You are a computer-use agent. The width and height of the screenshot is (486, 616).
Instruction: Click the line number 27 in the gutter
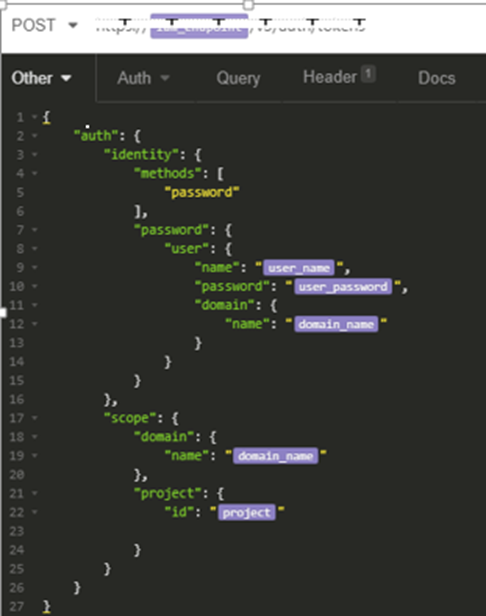(x=17, y=606)
